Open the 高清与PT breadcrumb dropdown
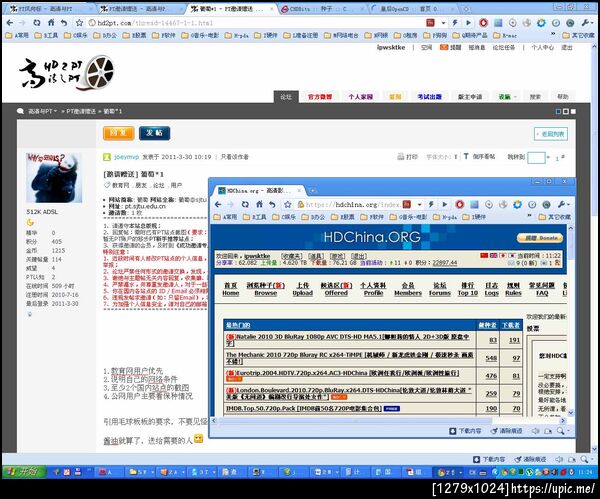Screen dimensions: 600x499 [x=42, y=111]
